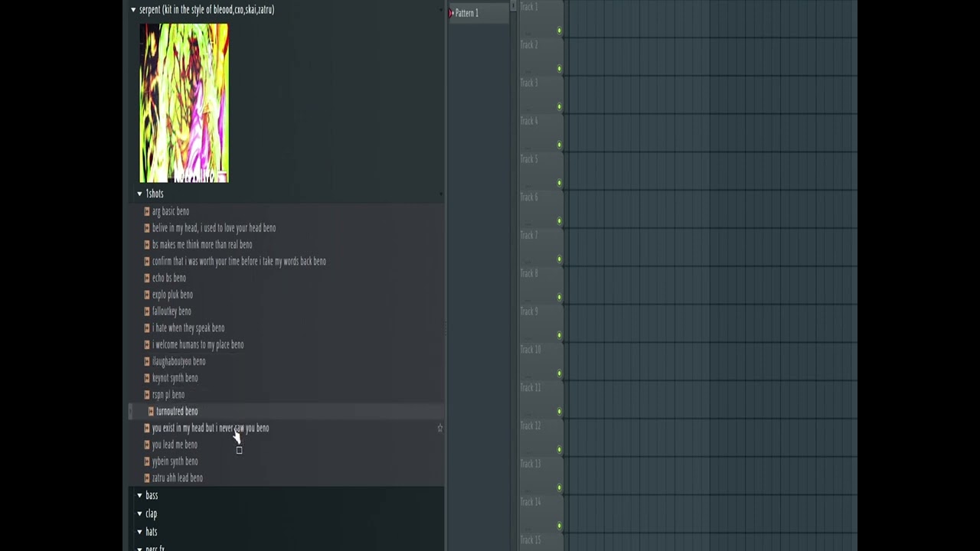Click the serpent kit cover artwork

pyautogui.click(x=184, y=103)
